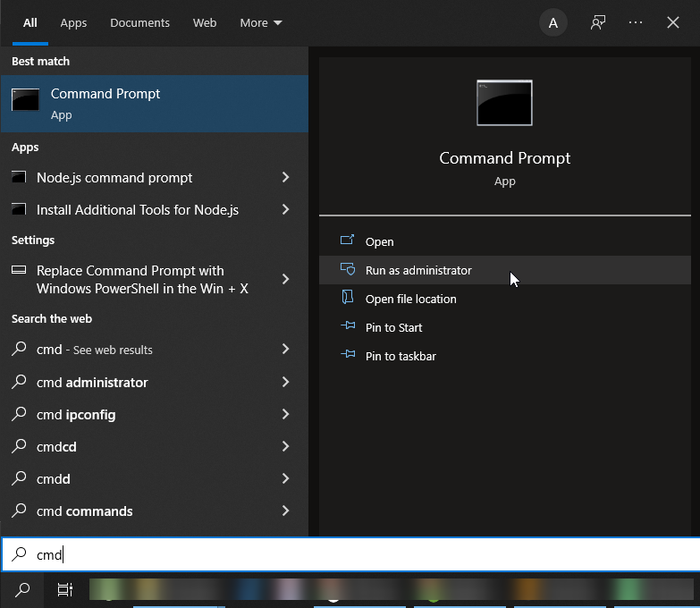
Task: Expand arrow for 'cmdd'
Action: coord(286,478)
